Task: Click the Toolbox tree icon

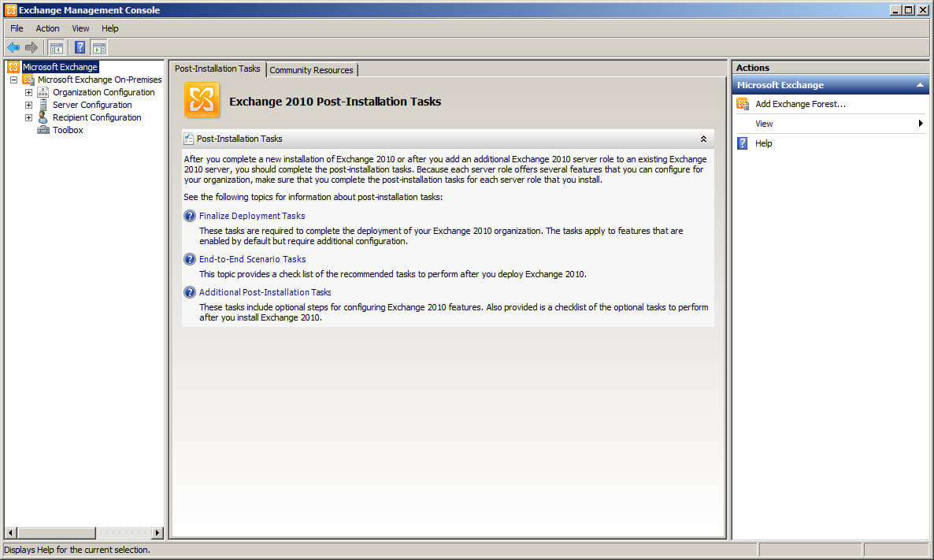Action: [43, 130]
